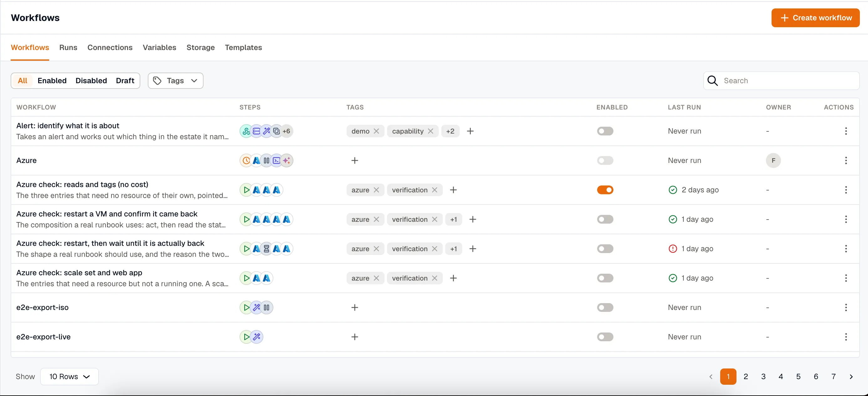The height and width of the screenshot is (396, 868).
Task: Filter by Enabled workflows
Action: [52, 80]
